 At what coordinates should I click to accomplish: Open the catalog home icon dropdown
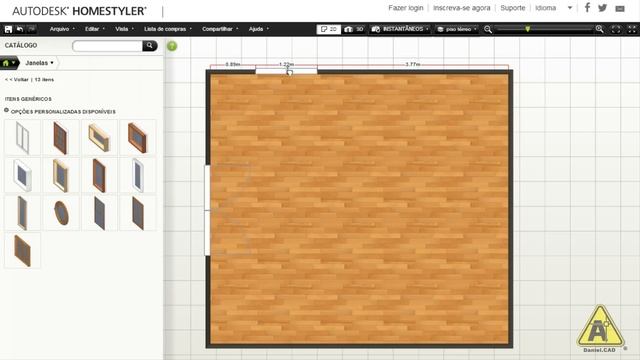pyautogui.click(x=9, y=63)
